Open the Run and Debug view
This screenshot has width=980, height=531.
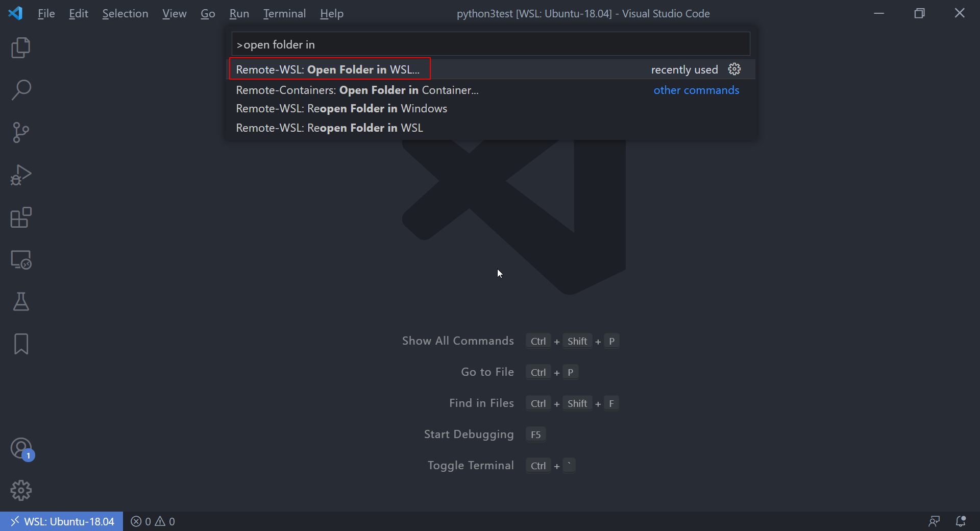21,175
